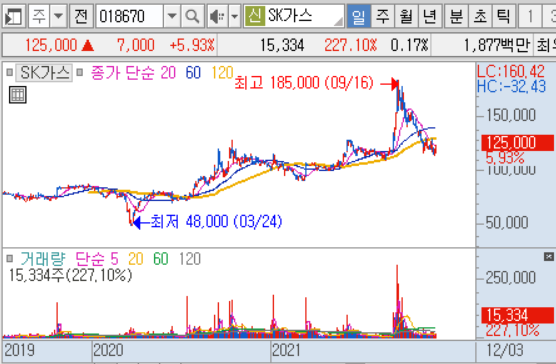The image size is (556, 364).
Task: Click the 최고 185,000 (09/16) high label
Action: pos(304,83)
